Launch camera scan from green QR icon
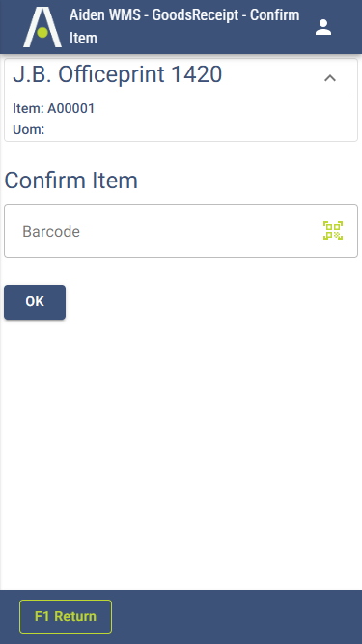 click(333, 231)
